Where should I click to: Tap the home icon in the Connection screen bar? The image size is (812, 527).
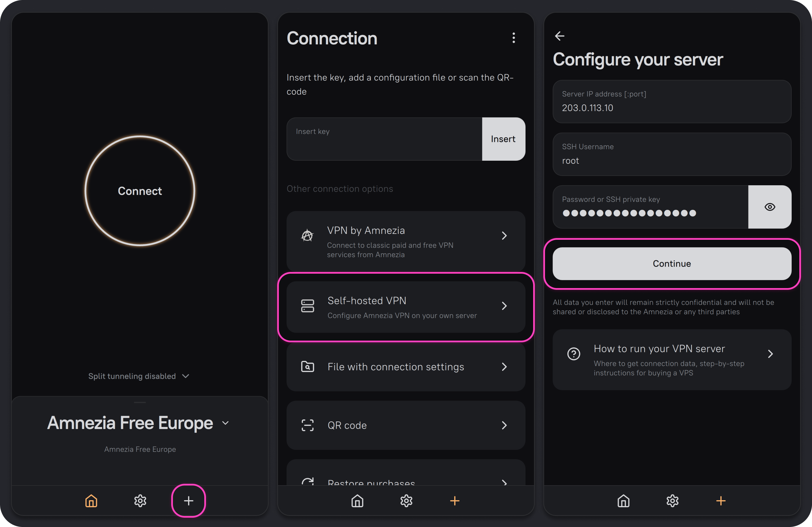(357, 500)
